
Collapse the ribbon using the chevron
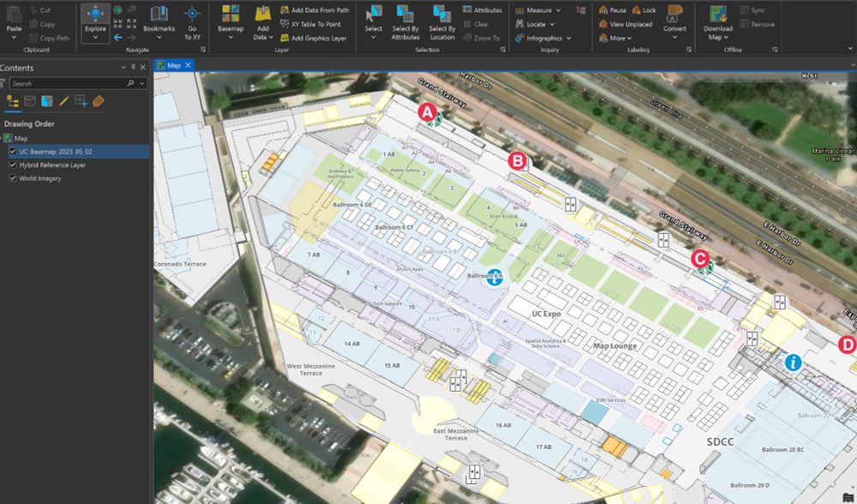[x=850, y=49]
